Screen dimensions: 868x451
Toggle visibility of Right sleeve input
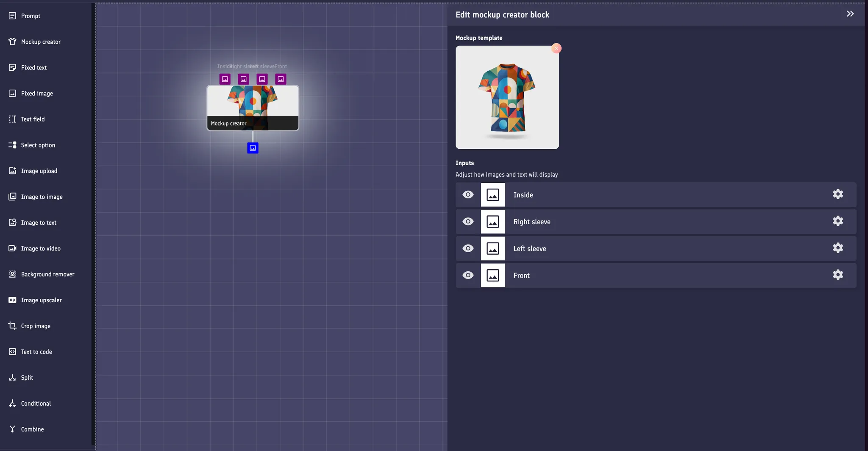(x=468, y=222)
